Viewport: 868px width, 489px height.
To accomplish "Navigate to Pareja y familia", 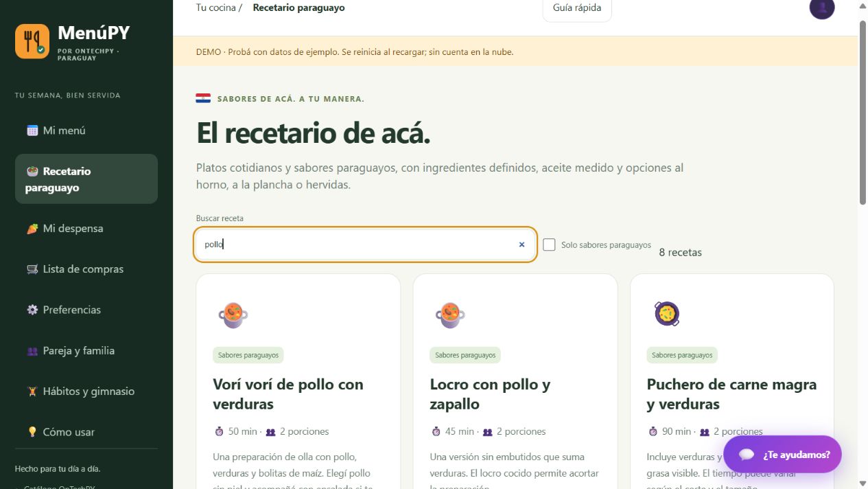I will 86,350.
